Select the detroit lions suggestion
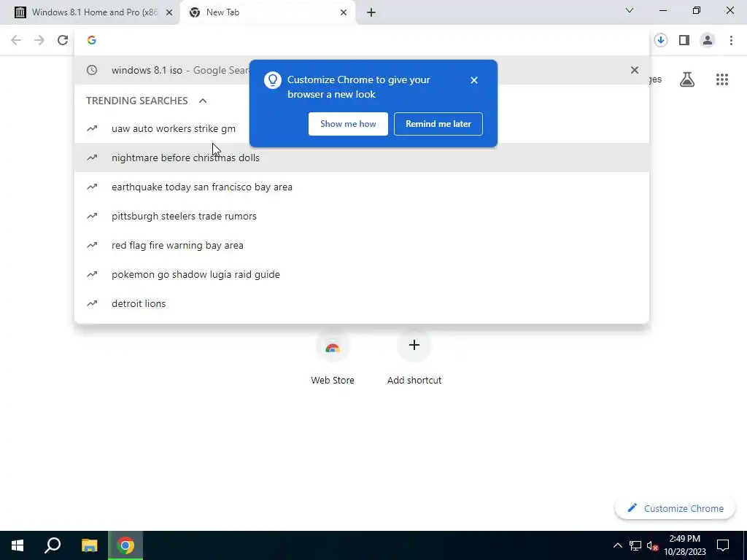This screenshot has height=560, width=747. [362, 303]
